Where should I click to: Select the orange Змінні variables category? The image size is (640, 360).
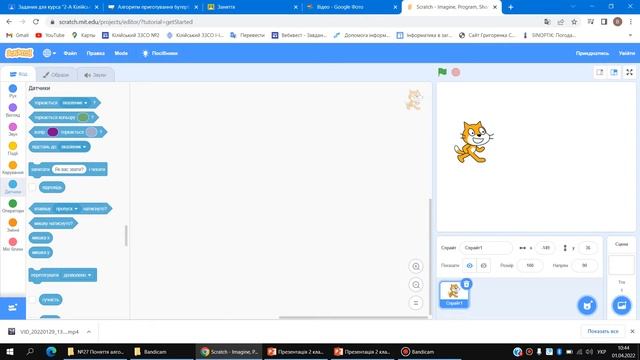click(x=13, y=225)
